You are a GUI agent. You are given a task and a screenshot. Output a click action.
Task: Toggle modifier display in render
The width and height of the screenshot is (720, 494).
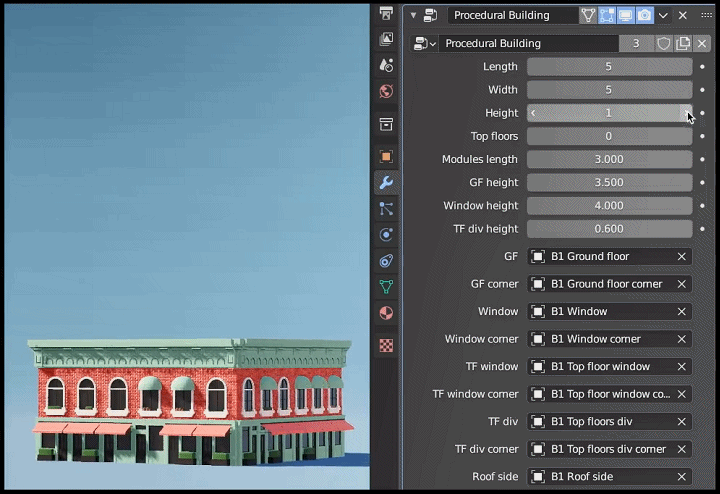click(644, 16)
